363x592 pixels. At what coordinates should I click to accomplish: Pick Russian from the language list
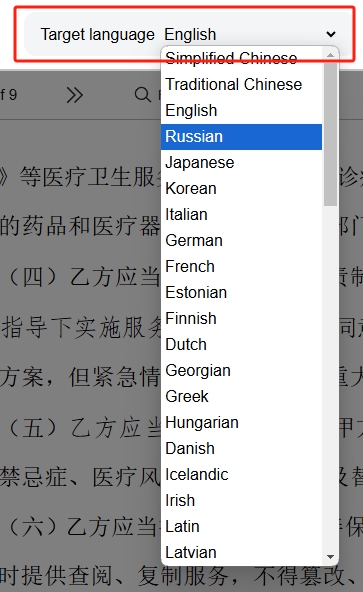pyautogui.click(x=241, y=137)
